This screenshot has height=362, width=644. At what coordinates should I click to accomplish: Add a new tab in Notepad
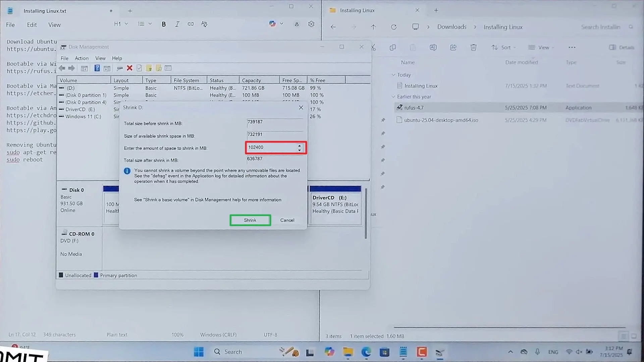130,11
